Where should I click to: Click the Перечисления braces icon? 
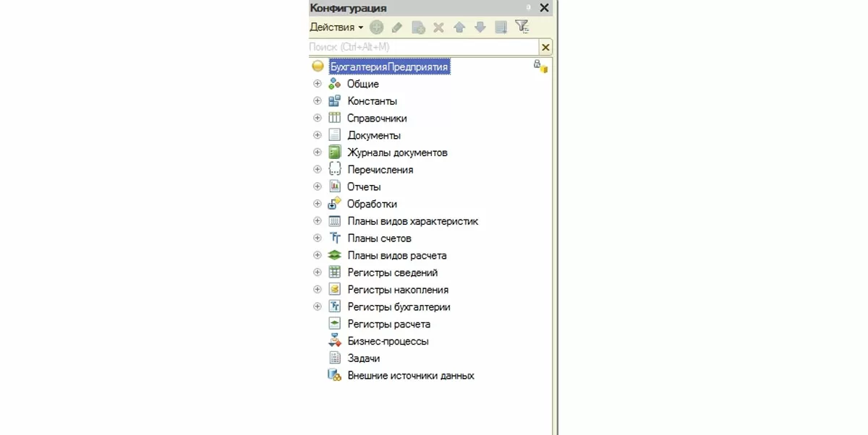(334, 169)
